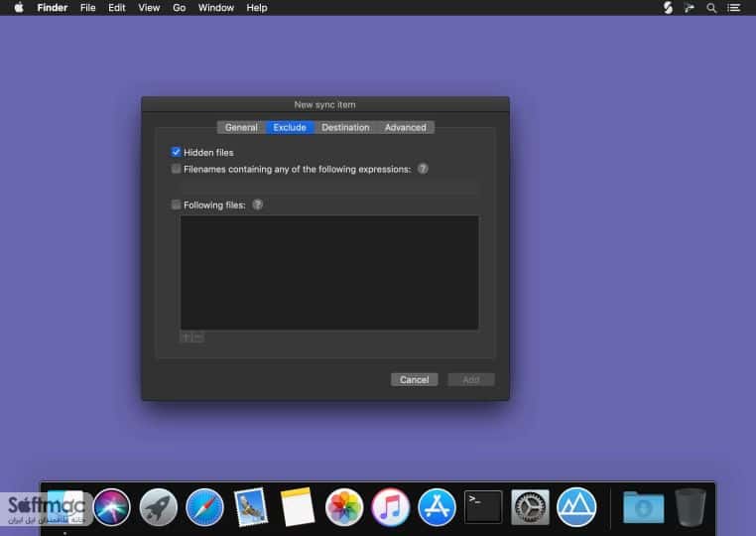Open System Preferences gear in dock

(530, 507)
